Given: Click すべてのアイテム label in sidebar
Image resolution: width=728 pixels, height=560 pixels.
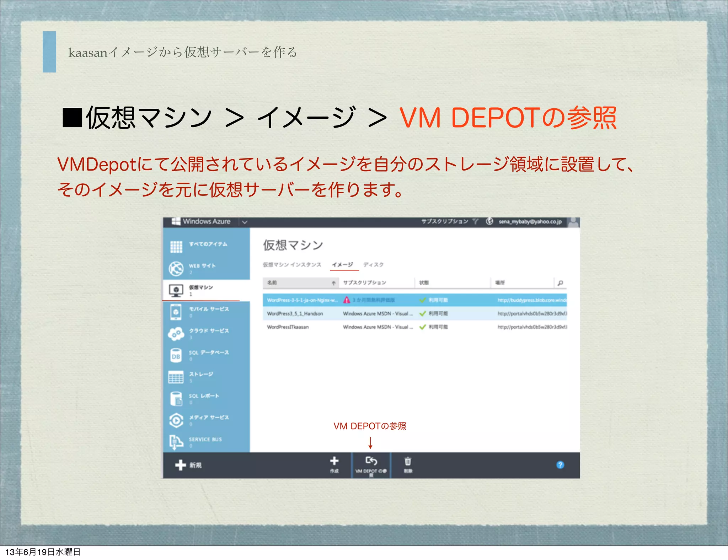Looking at the screenshot, I should click(x=208, y=244).
